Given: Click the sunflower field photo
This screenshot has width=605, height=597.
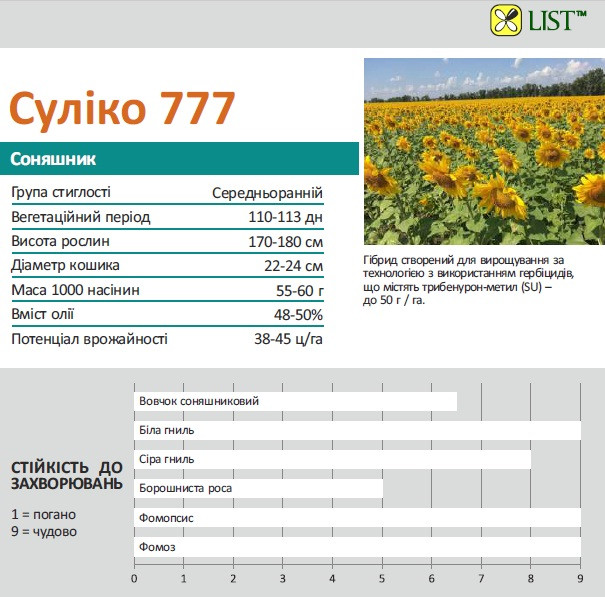Looking at the screenshot, I should [484, 151].
